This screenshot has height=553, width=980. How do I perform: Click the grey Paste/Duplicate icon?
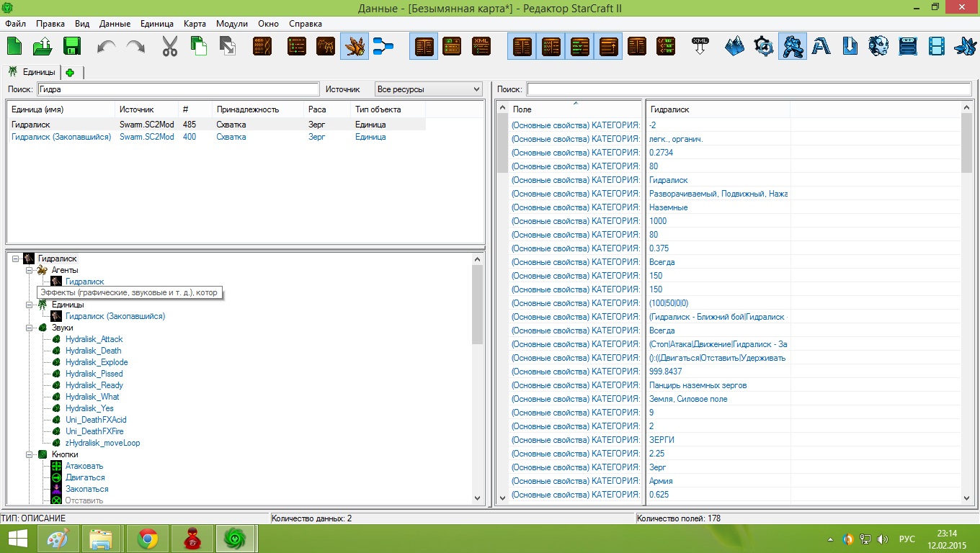point(227,47)
